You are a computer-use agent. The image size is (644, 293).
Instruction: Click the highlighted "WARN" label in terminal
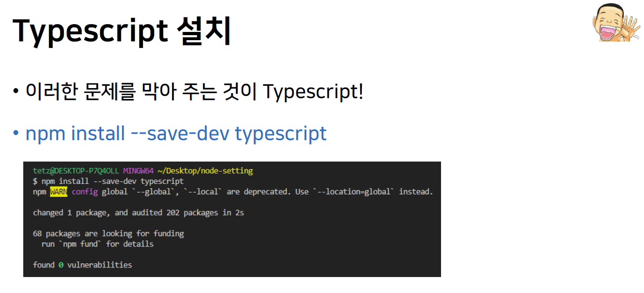[58, 192]
